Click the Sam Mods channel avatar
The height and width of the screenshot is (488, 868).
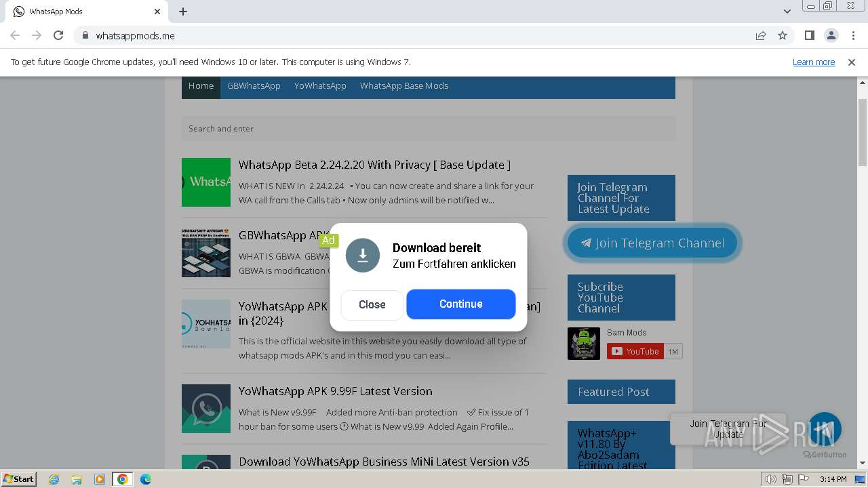(584, 344)
